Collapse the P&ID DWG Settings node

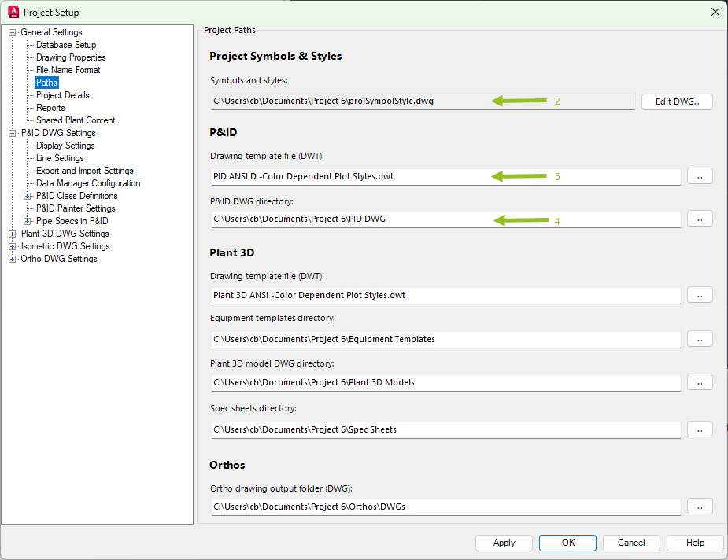point(12,133)
